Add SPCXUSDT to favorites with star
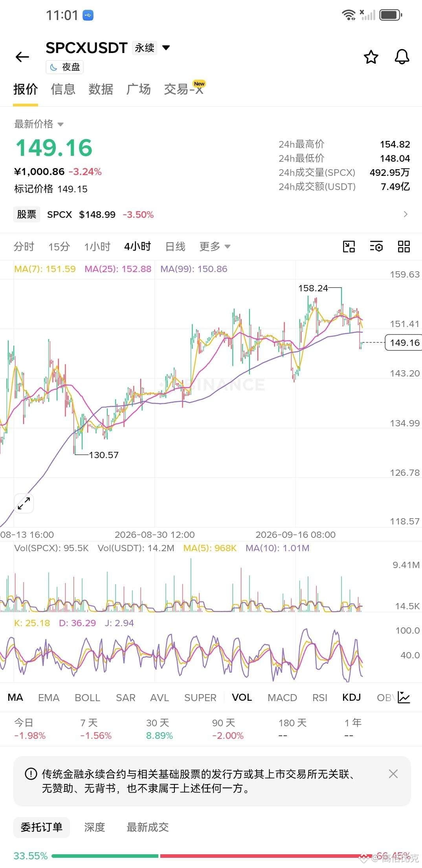The width and height of the screenshot is (422, 868). click(x=371, y=57)
